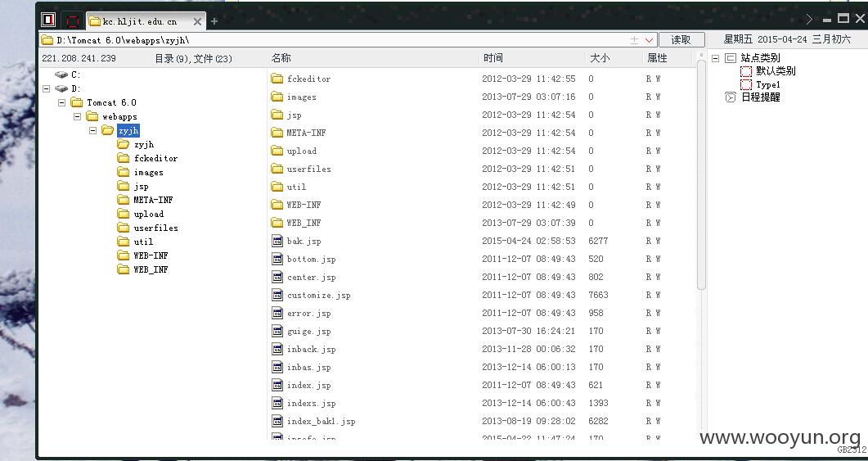
Task: Click the 221.208.241.239 IP address text
Action: coord(79,58)
